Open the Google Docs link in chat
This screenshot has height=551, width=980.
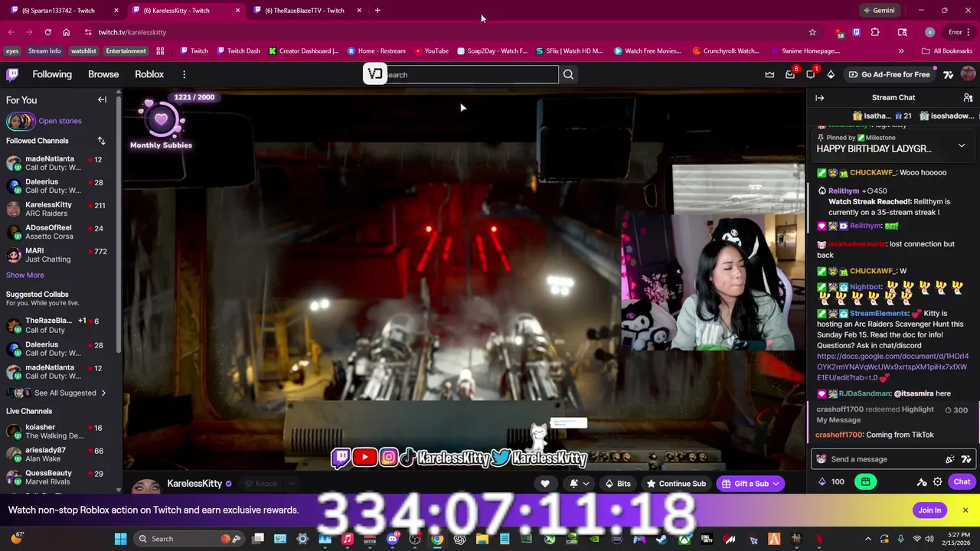893,367
